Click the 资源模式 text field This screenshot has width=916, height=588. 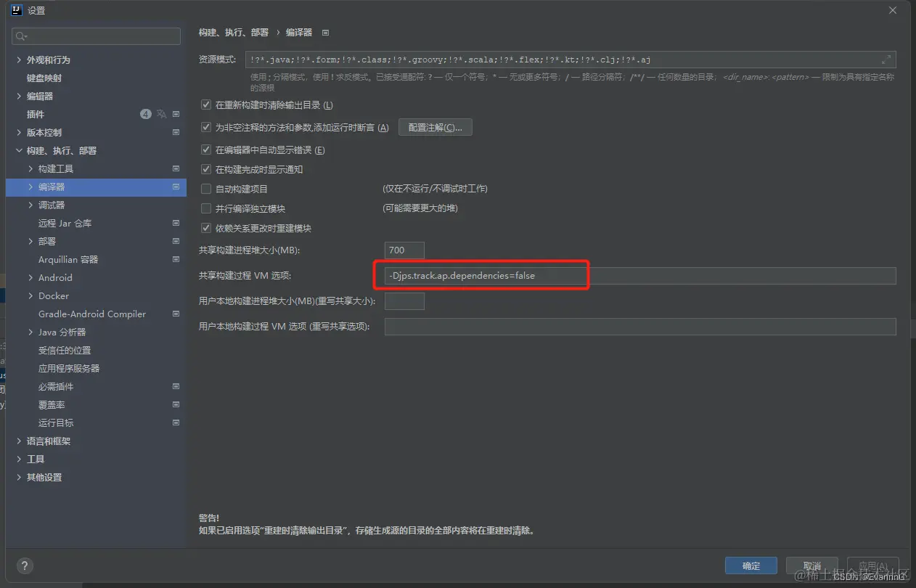[x=571, y=60]
